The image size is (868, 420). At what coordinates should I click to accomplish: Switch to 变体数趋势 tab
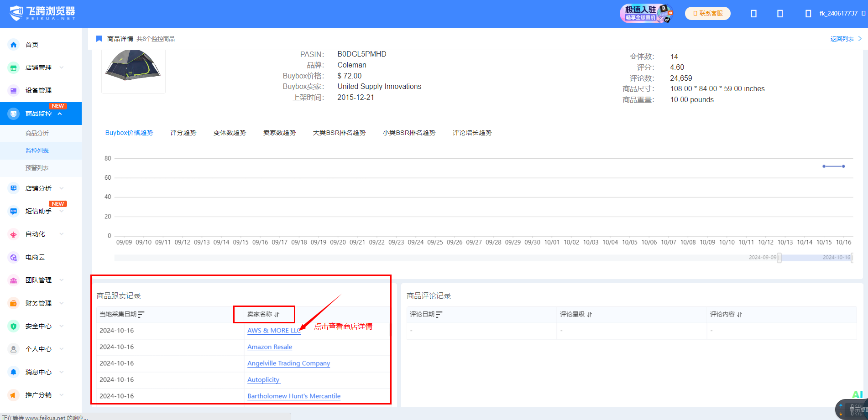click(x=230, y=133)
